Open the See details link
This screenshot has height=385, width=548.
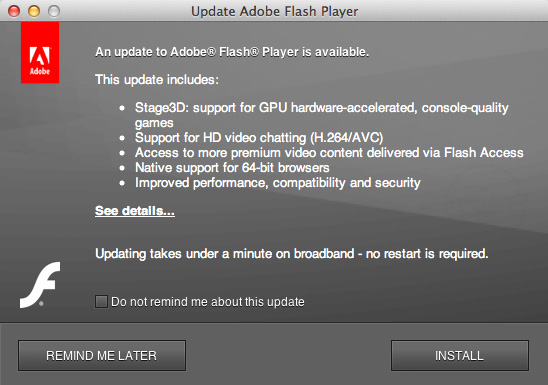(x=135, y=211)
